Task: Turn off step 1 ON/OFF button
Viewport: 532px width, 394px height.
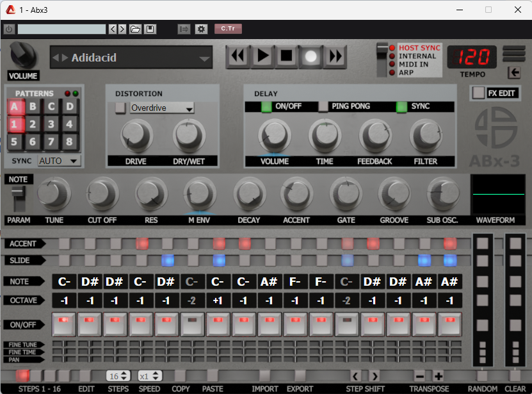Action: point(64,324)
